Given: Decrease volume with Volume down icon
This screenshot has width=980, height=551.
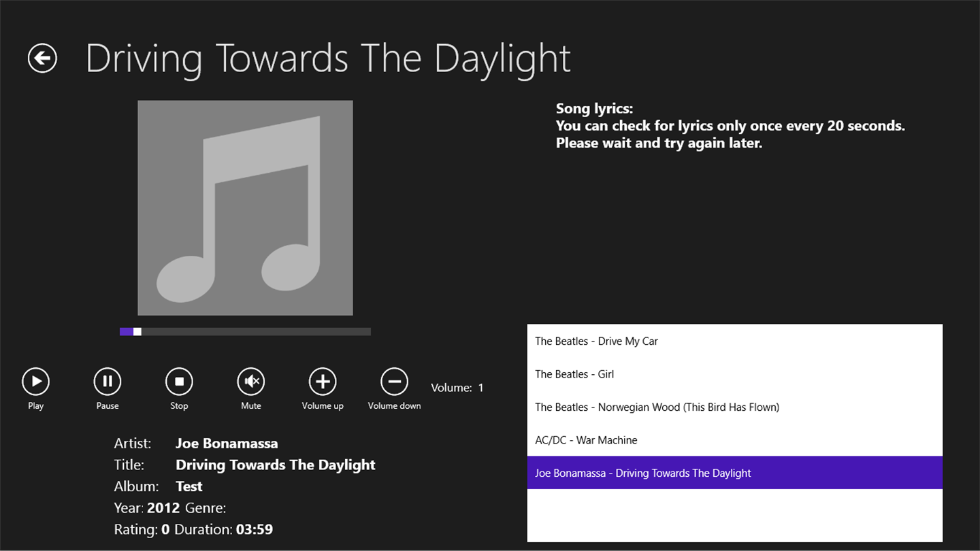Looking at the screenshot, I should (394, 382).
